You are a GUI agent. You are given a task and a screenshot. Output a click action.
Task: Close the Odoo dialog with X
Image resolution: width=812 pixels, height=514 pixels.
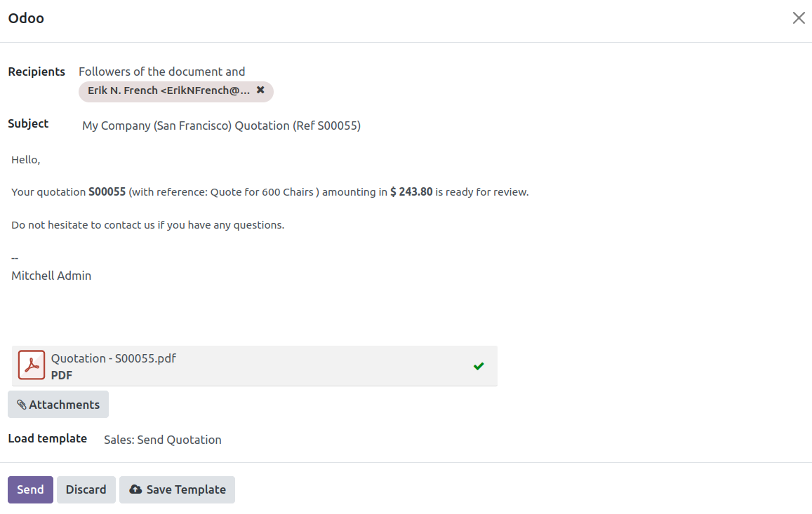(799, 18)
